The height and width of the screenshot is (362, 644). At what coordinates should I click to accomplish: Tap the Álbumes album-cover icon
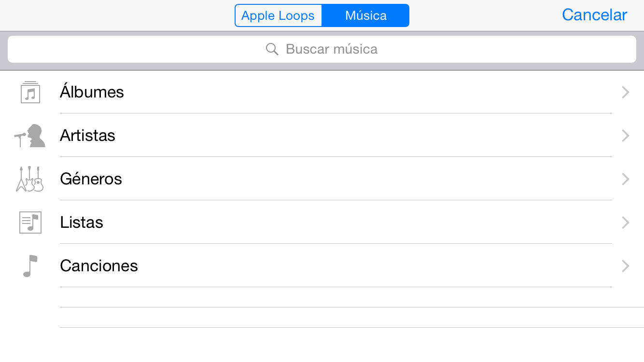click(x=30, y=92)
